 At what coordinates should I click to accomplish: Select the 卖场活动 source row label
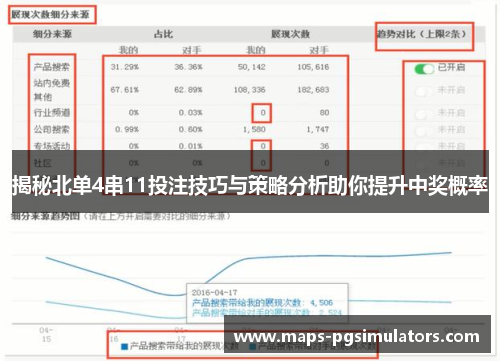click(x=52, y=146)
